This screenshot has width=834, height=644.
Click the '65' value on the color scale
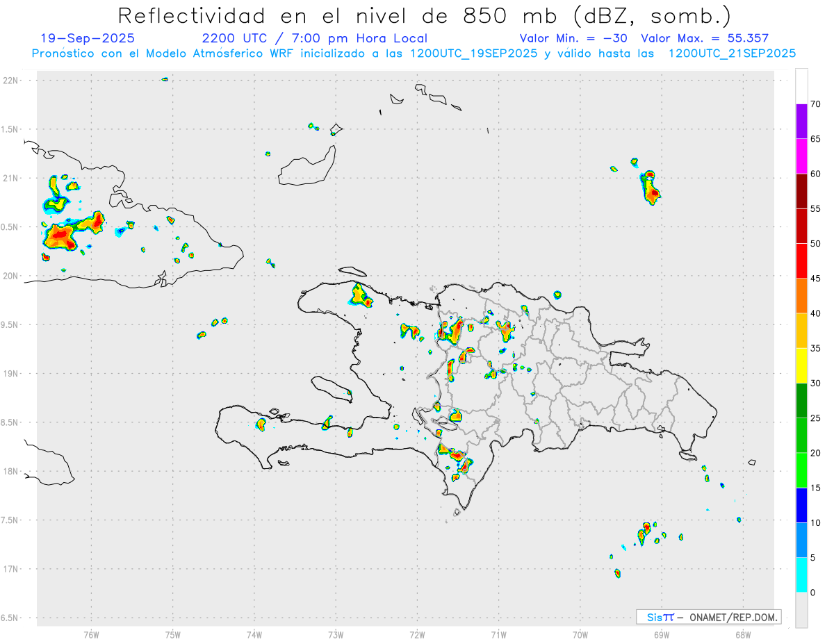tap(816, 139)
